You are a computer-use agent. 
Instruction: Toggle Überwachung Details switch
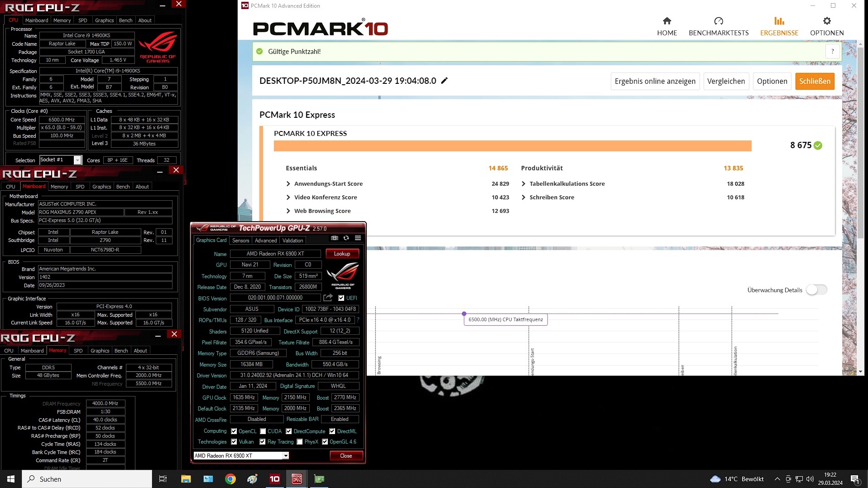[816, 290]
